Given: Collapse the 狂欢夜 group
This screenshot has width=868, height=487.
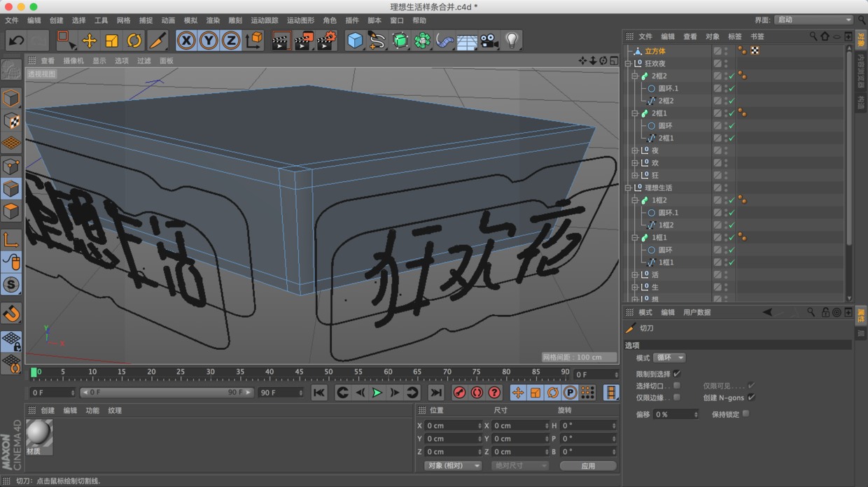Looking at the screenshot, I should coord(628,64).
